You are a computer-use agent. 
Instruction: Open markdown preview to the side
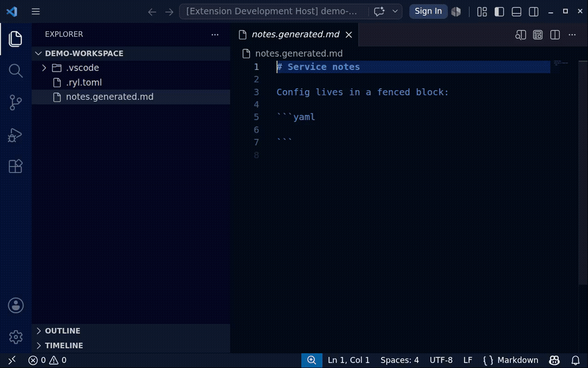tap(521, 35)
